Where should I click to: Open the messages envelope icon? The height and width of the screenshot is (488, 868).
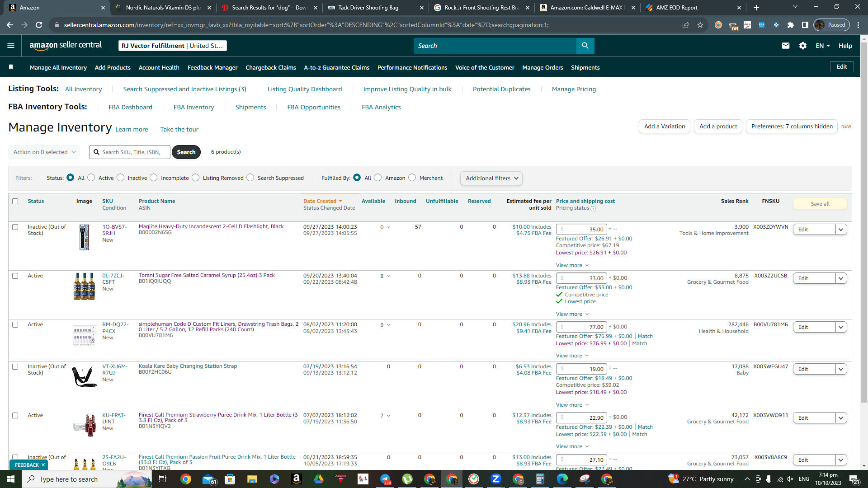[786, 46]
